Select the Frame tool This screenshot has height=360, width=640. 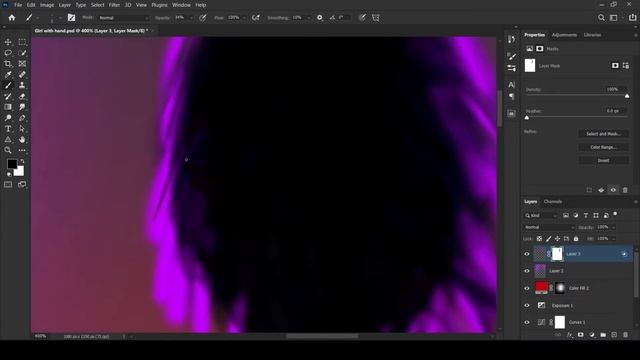point(22,64)
